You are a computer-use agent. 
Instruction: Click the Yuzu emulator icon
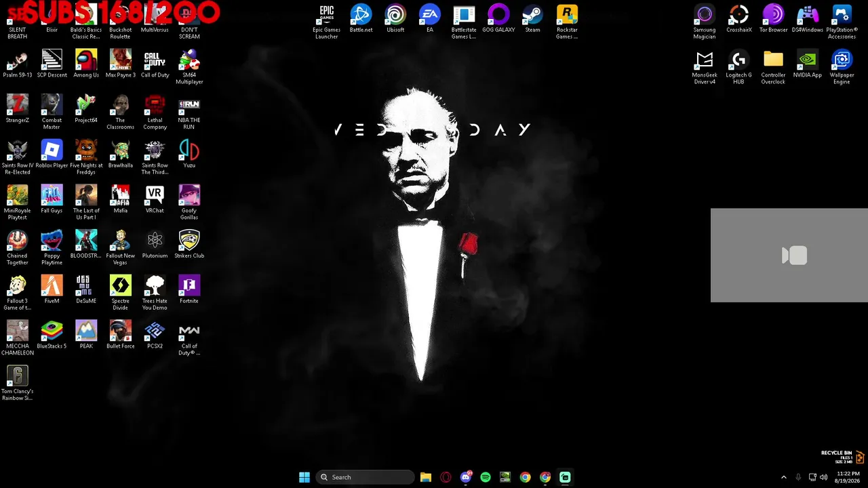point(189,155)
